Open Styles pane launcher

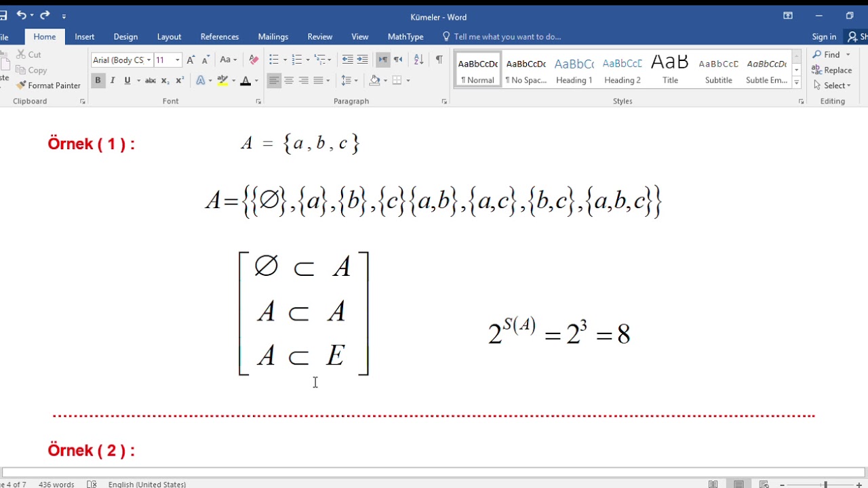pos(801,102)
